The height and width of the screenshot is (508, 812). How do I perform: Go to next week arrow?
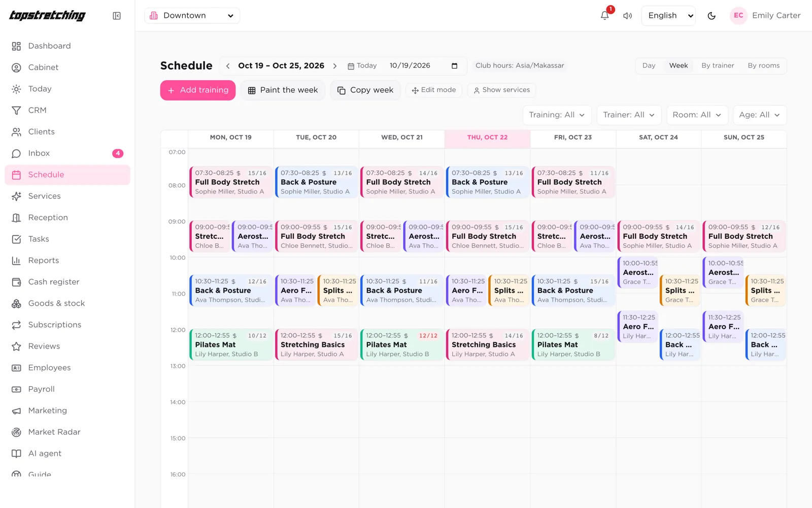click(x=335, y=66)
